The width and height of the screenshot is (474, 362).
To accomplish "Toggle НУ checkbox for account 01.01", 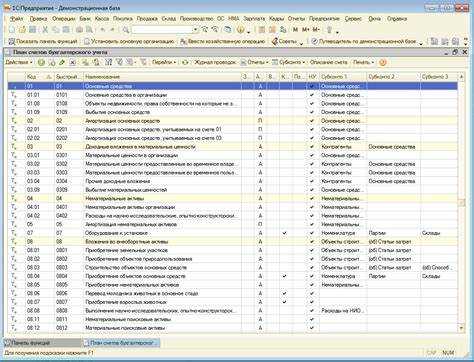I will [x=312, y=95].
